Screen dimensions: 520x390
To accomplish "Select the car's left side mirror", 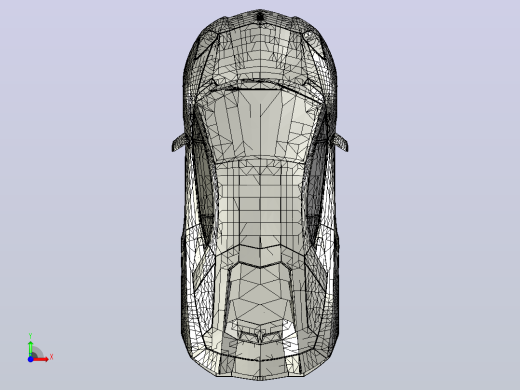I will 179,142.
